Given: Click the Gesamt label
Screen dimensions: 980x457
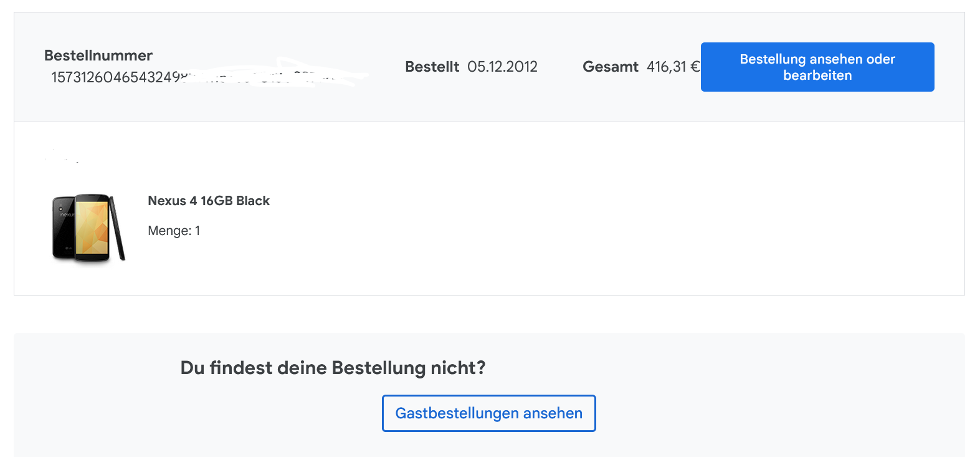Looking at the screenshot, I should tap(610, 67).
